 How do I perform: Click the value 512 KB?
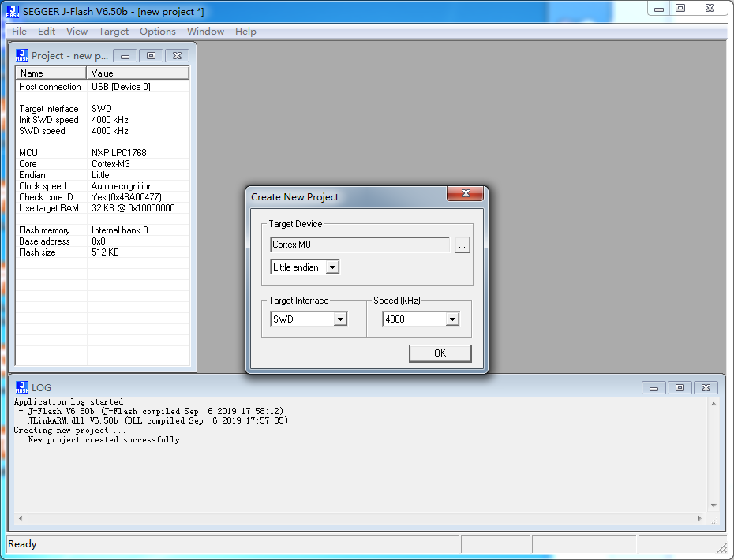point(105,252)
